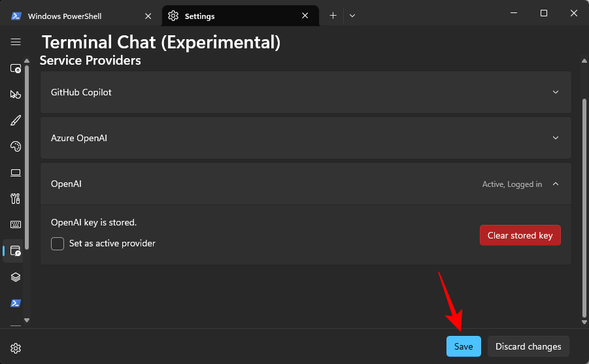Screen dimensions: 589x364
Task: Open the Windows PowerShell profile icon
Action: click(x=16, y=303)
